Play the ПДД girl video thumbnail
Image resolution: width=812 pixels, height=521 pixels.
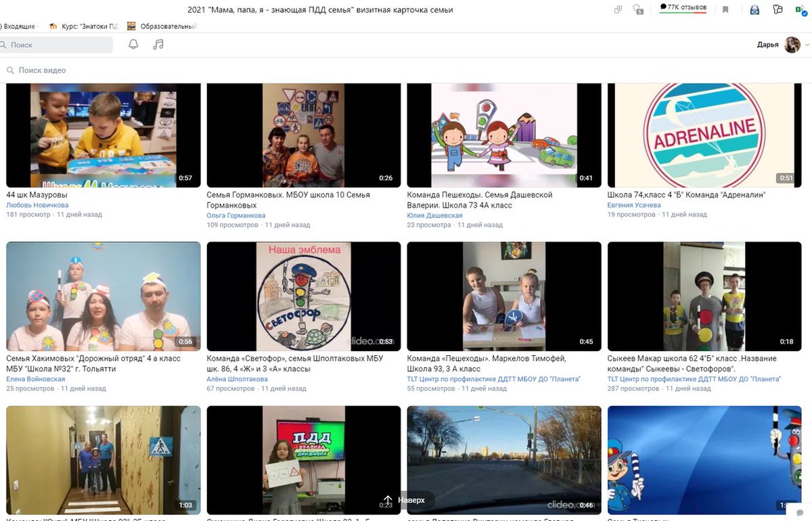[x=304, y=460]
